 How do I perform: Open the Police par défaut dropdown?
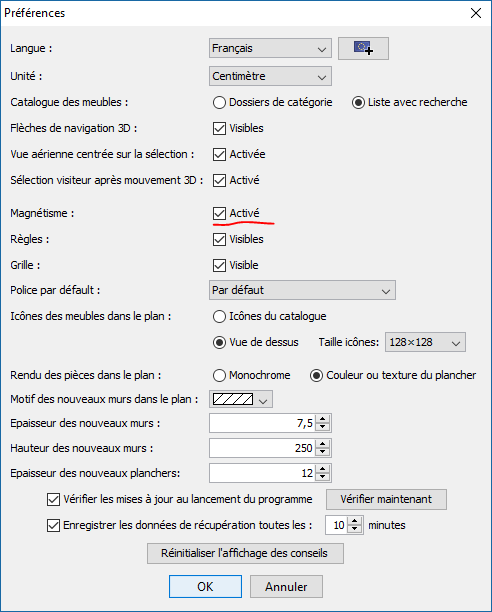click(302, 290)
